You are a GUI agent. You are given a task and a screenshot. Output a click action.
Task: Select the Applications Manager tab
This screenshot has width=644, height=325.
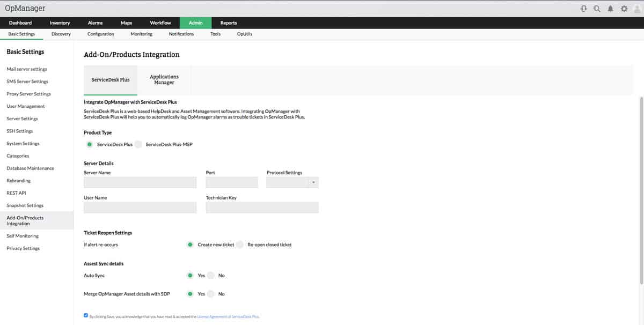pyautogui.click(x=164, y=80)
